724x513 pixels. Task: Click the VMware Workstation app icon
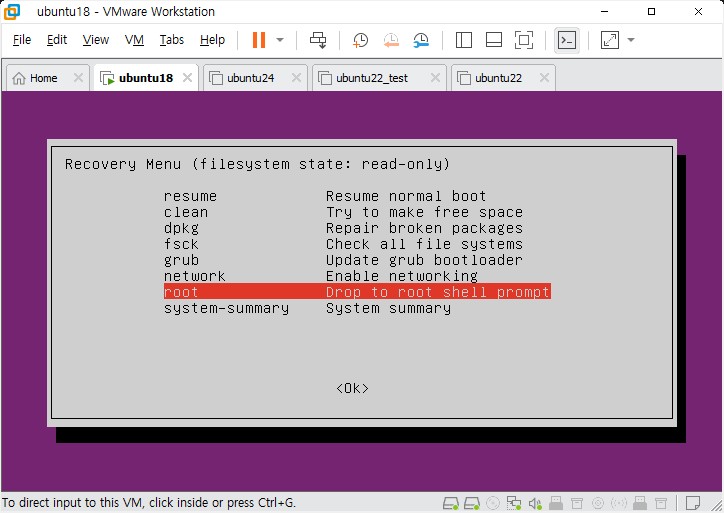click(12, 12)
